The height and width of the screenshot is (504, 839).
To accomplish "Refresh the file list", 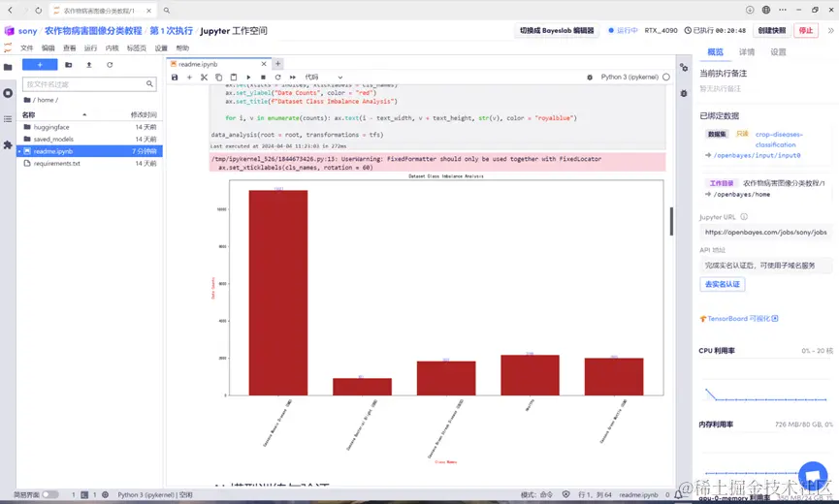I will 110,65.
